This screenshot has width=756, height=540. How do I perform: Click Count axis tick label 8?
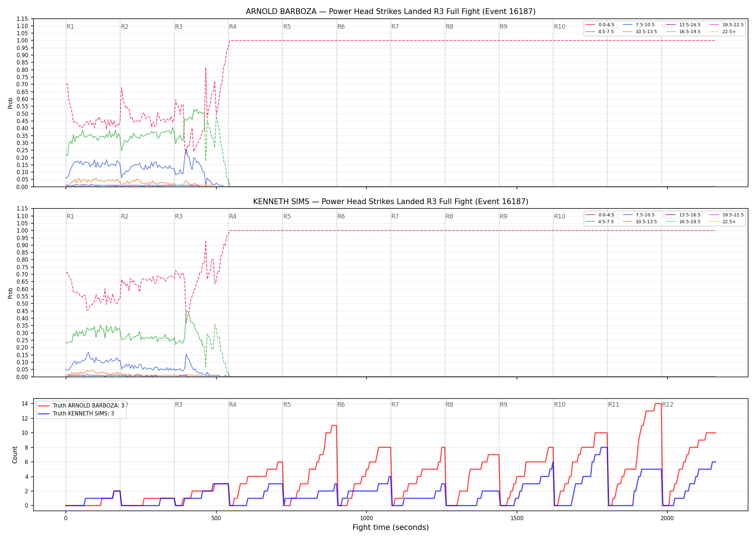(26, 447)
